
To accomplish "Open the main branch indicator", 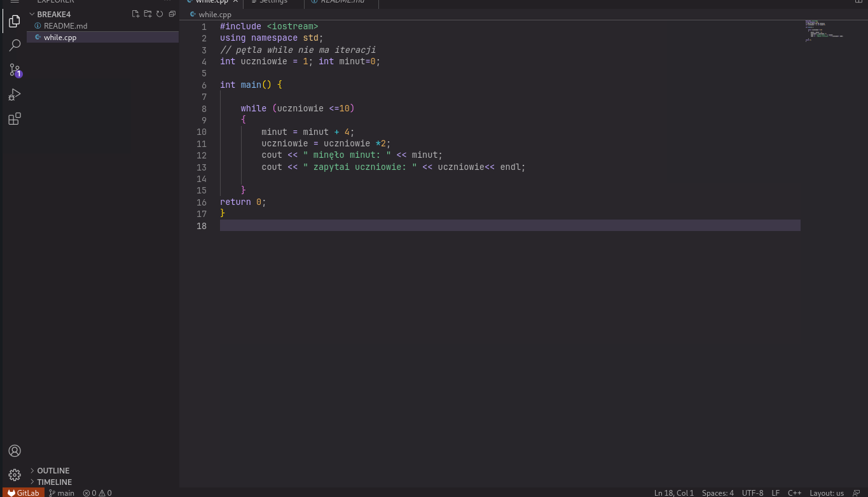I will click(62, 493).
